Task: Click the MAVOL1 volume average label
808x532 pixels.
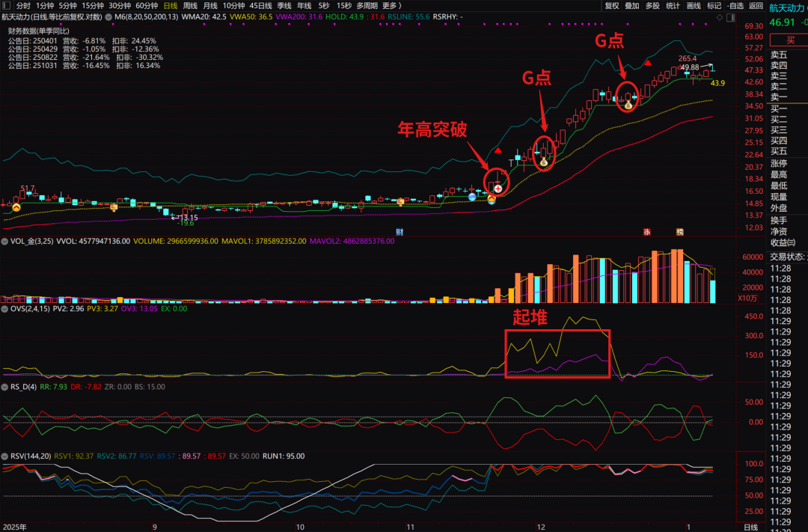Action: tap(264, 241)
